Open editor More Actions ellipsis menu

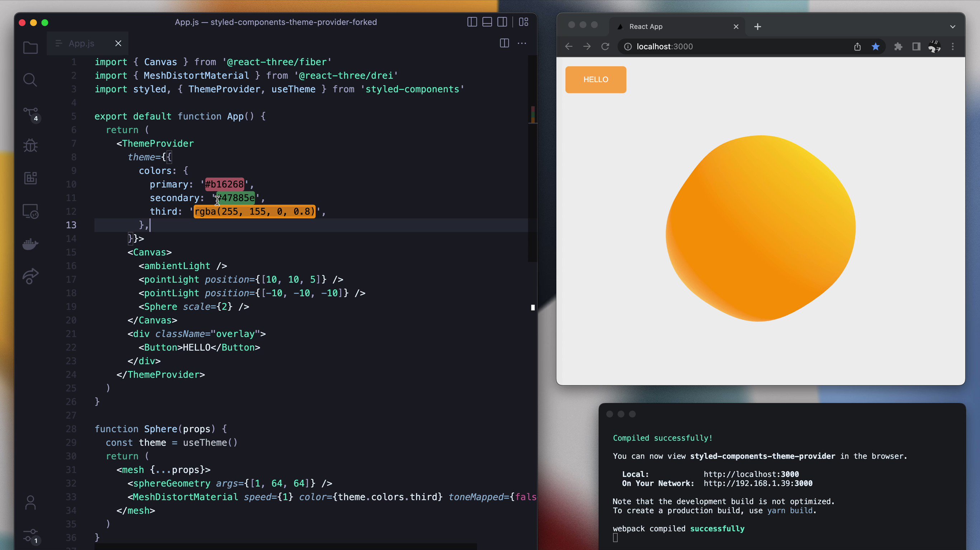point(522,43)
